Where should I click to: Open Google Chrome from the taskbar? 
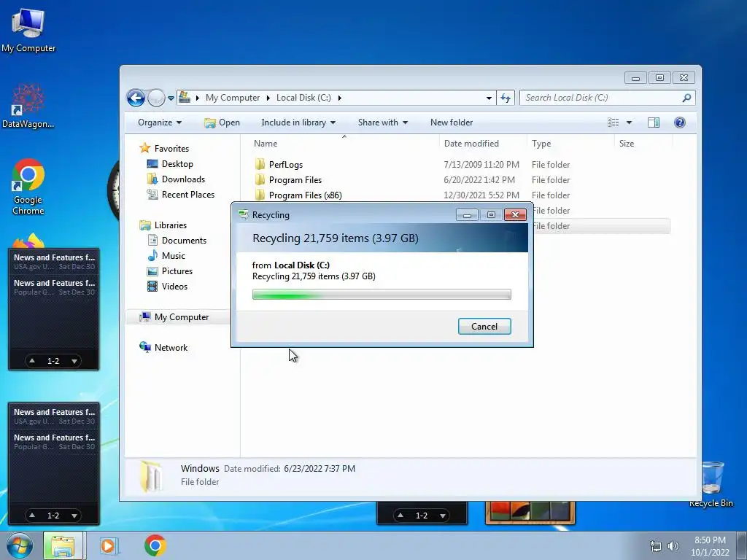pos(155,545)
